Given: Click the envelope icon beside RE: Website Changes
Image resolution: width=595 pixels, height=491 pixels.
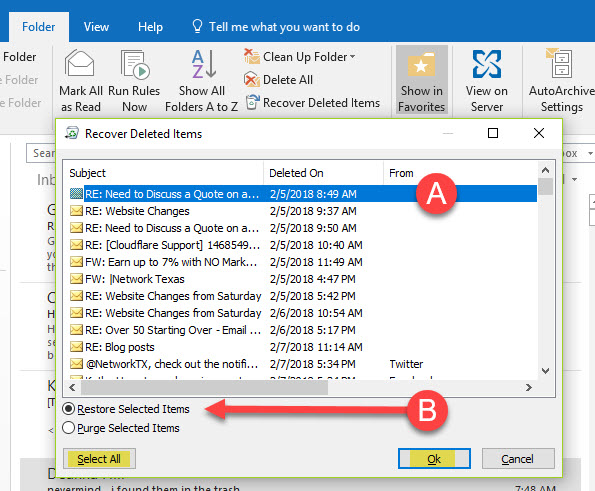Looking at the screenshot, I should pyautogui.click(x=76, y=211).
